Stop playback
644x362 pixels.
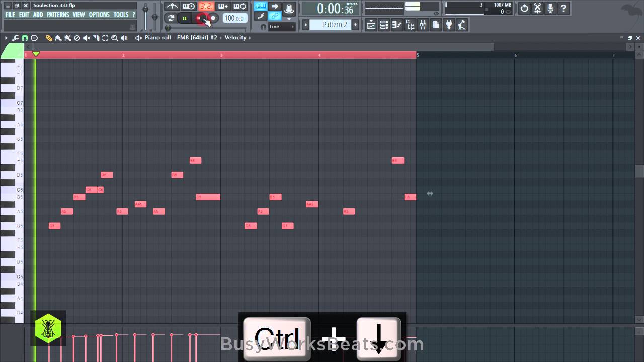[199, 18]
